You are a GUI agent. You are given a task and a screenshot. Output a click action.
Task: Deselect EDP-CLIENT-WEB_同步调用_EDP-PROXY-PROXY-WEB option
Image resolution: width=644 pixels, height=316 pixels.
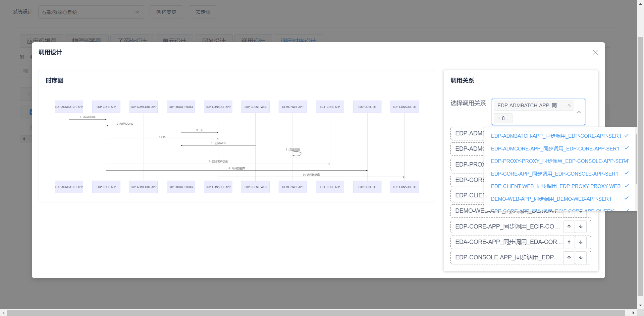559,186
